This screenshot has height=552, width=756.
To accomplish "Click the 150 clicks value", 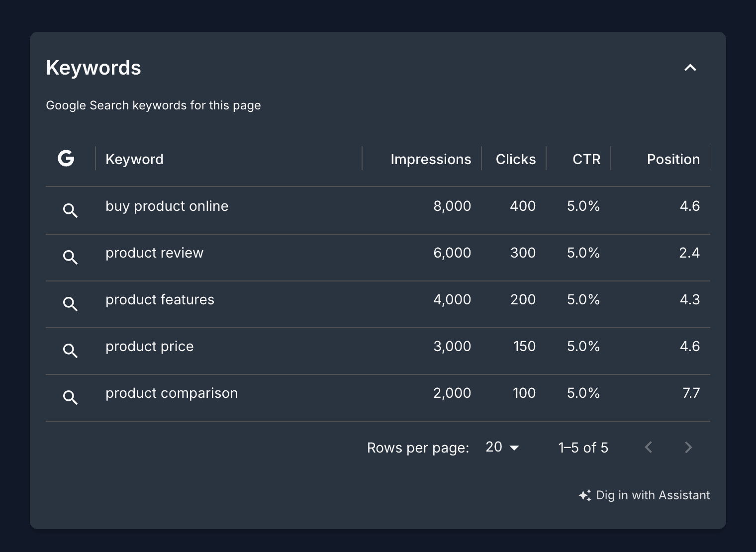I will [x=524, y=347].
